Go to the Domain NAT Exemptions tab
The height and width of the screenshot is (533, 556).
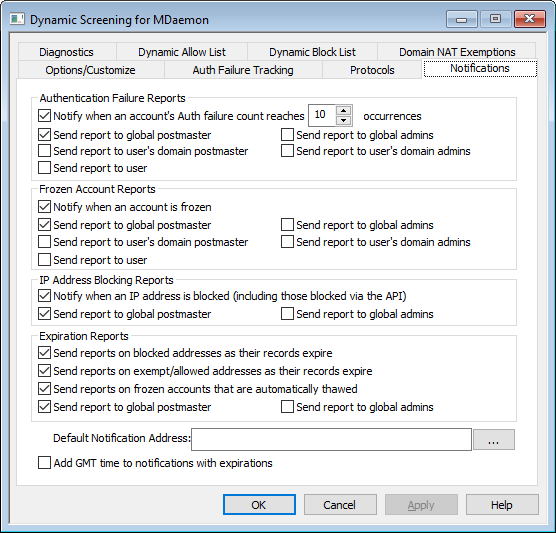click(x=457, y=52)
